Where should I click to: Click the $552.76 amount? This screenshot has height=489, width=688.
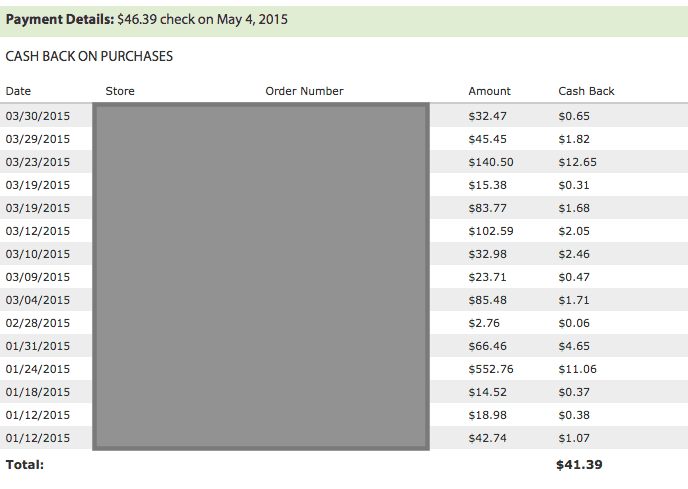coord(491,369)
